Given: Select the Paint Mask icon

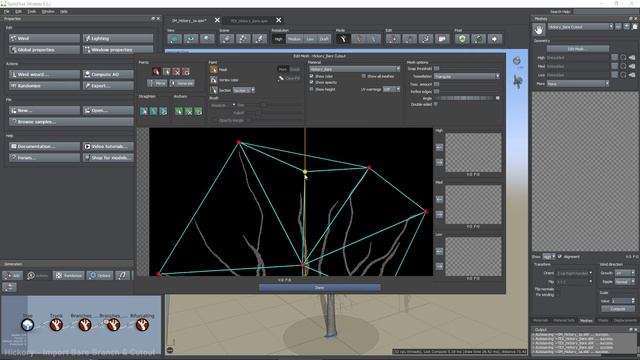Looking at the screenshot, I should pos(213,70).
